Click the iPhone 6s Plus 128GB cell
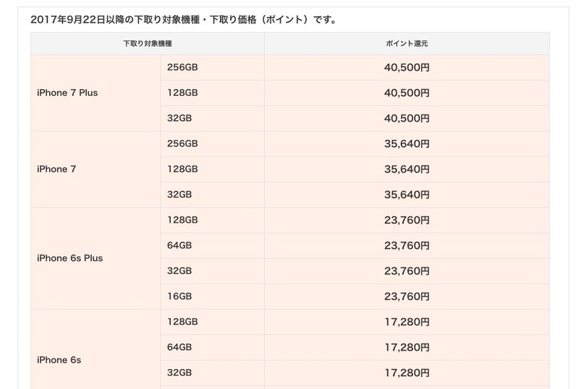The height and width of the screenshot is (389, 588). click(x=212, y=220)
